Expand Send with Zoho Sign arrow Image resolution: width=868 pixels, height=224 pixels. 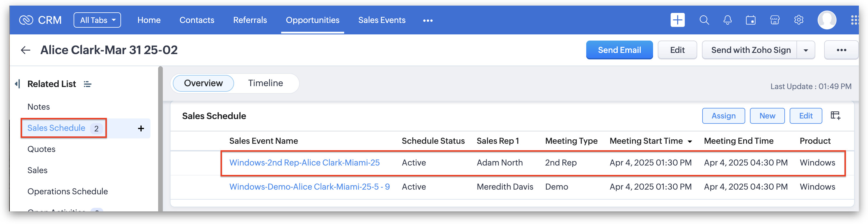[806, 51]
